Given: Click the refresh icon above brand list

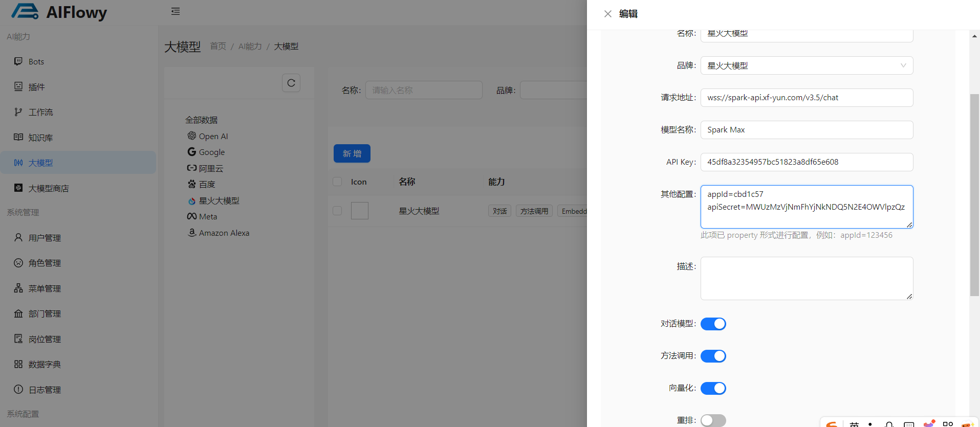Looking at the screenshot, I should click(x=291, y=83).
